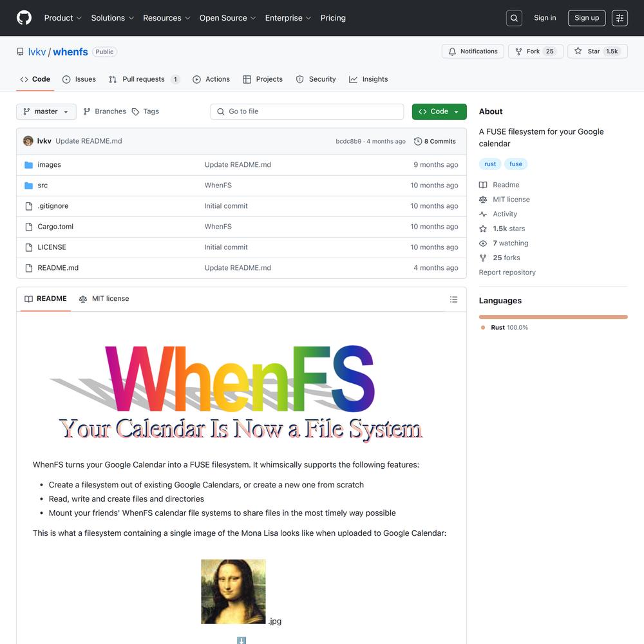644x644 pixels.
Task: Click the README.md file icon
Action: (29, 268)
